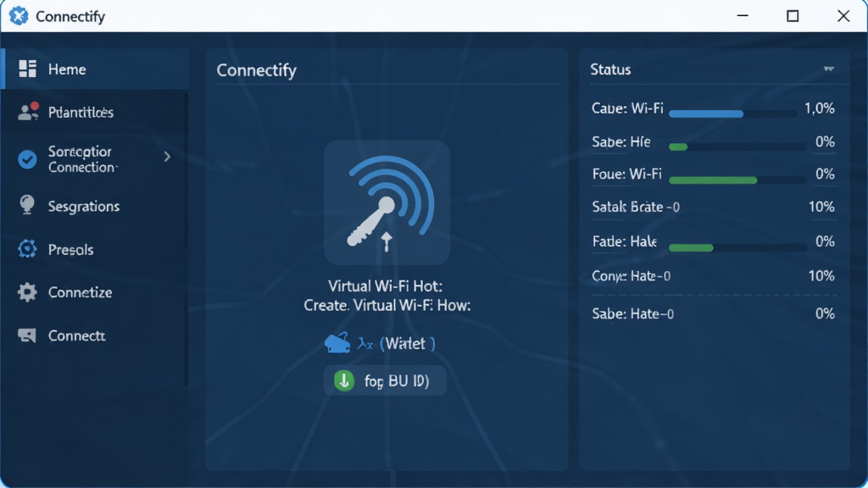Click the Virtual Wi-Fi Hot: text

tap(386, 286)
